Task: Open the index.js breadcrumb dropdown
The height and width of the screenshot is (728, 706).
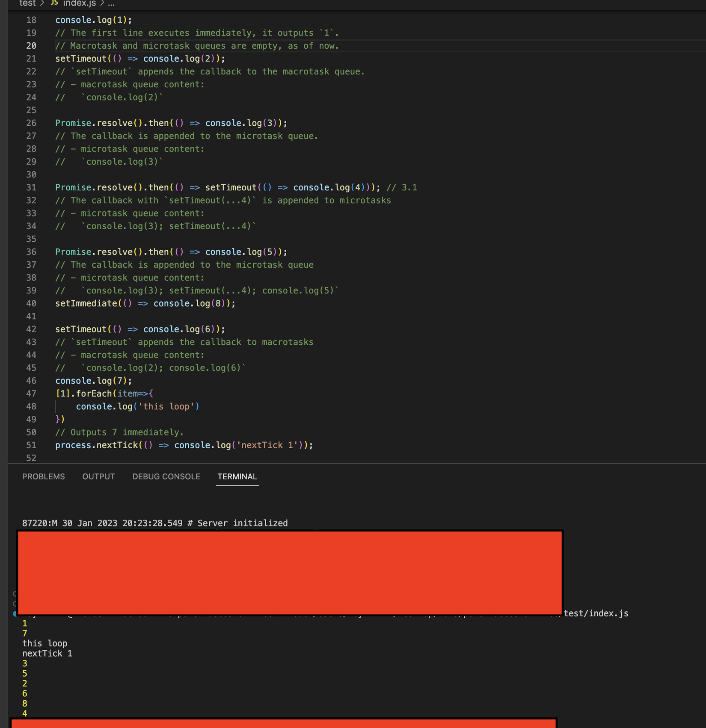Action: pyautogui.click(x=80, y=3)
